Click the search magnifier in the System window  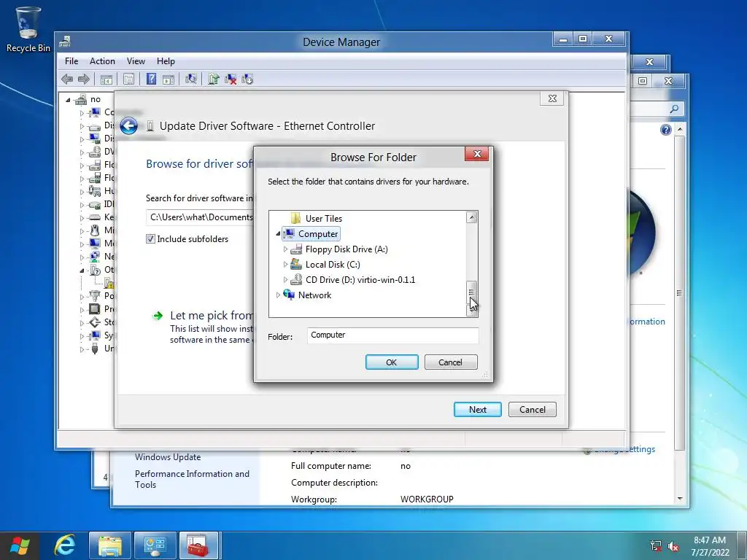coord(674,109)
